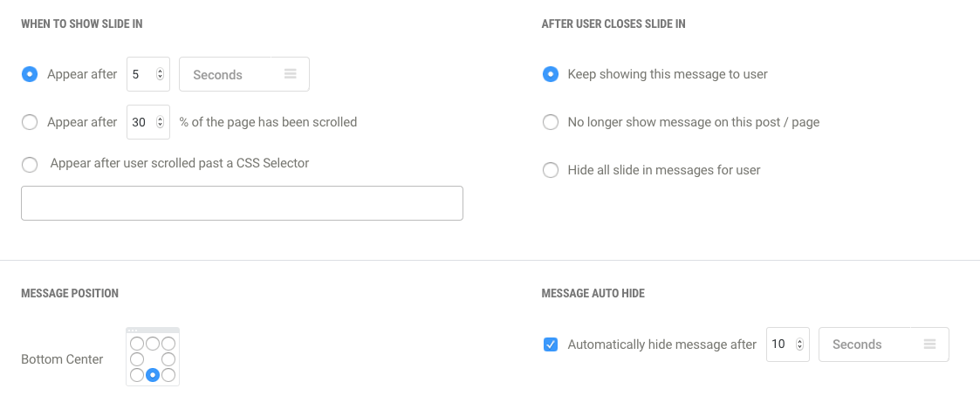
Task: Select the bottom-right message position
Action: tap(168, 375)
